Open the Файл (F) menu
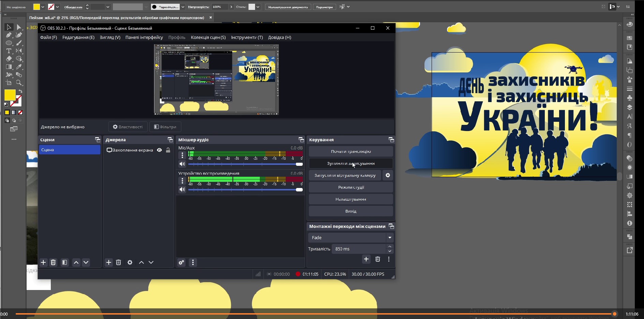 48,38
